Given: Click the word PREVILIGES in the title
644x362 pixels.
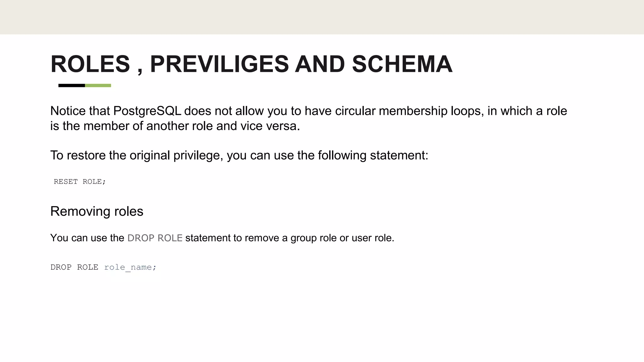Looking at the screenshot, I should click(x=219, y=64).
